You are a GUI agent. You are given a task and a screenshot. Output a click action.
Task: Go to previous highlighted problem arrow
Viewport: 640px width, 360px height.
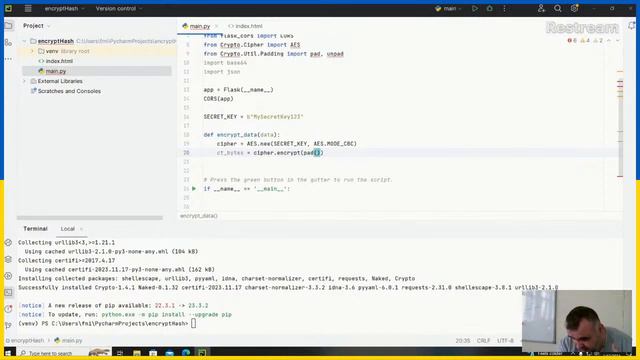coord(609,40)
